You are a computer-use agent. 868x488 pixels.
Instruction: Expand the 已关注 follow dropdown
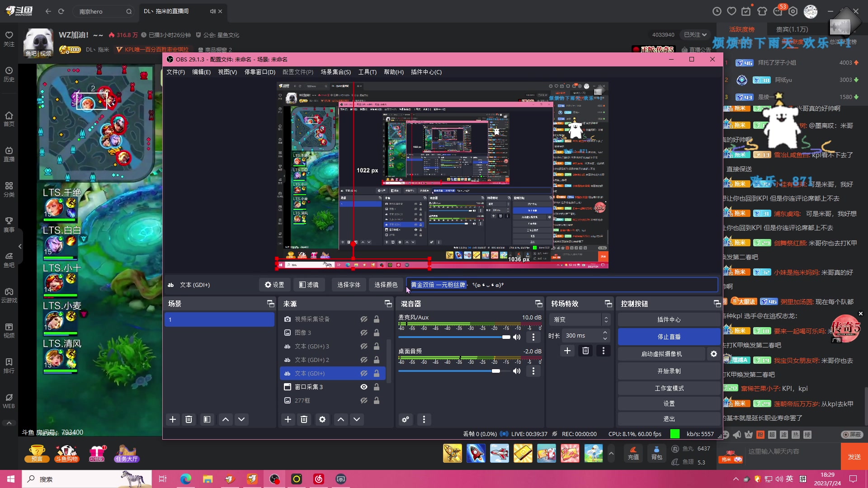click(695, 35)
